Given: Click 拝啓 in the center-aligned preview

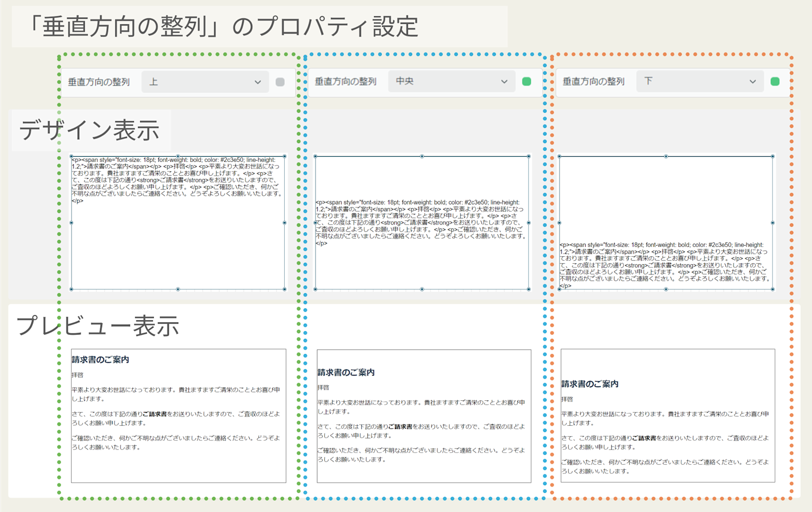Looking at the screenshot, I should [x=323, y=387].
